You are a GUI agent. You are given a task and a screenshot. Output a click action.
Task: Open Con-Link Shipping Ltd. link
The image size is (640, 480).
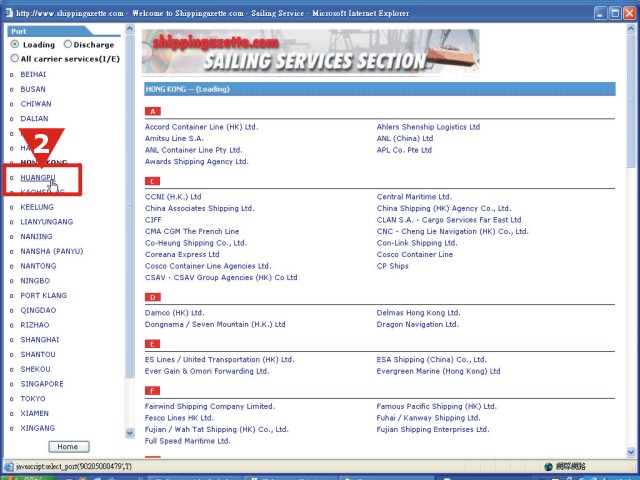point(417,243)
